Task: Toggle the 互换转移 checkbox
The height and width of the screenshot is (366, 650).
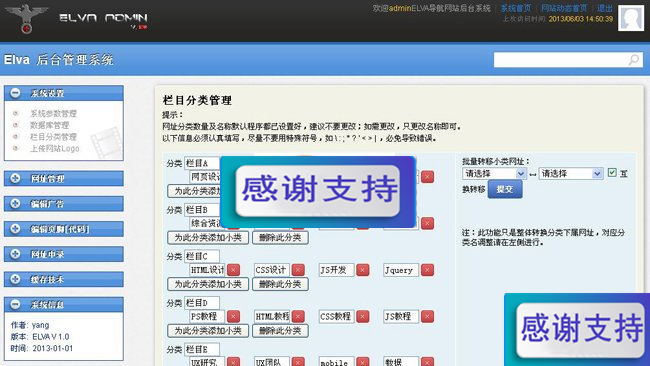Action: [612, 172]
